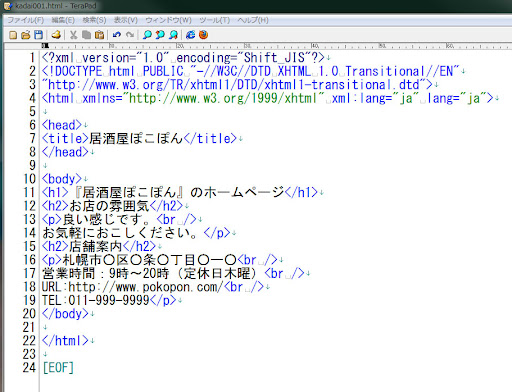Redo the last undone edit
This screenshot has width=512, height=392.
click(130, 35)
